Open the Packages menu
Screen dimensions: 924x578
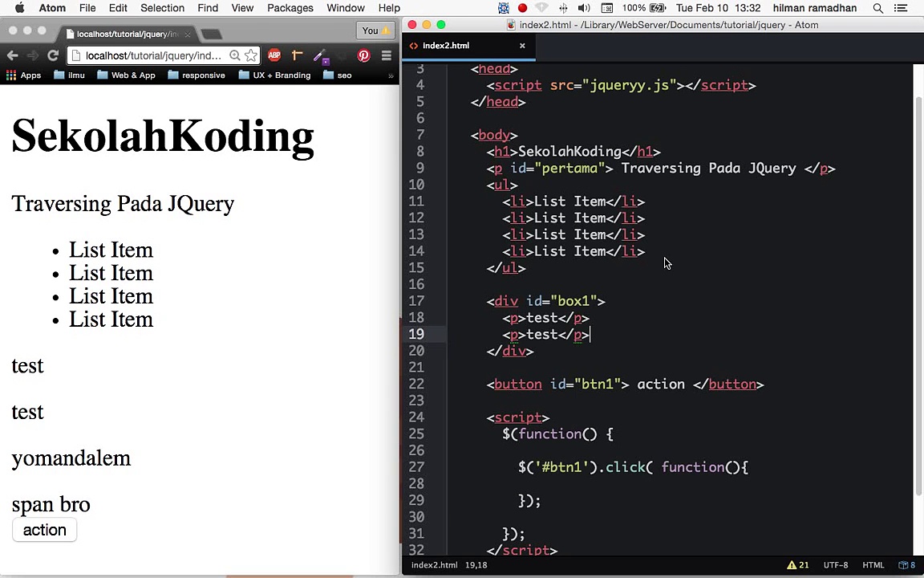tap(290, 8)
